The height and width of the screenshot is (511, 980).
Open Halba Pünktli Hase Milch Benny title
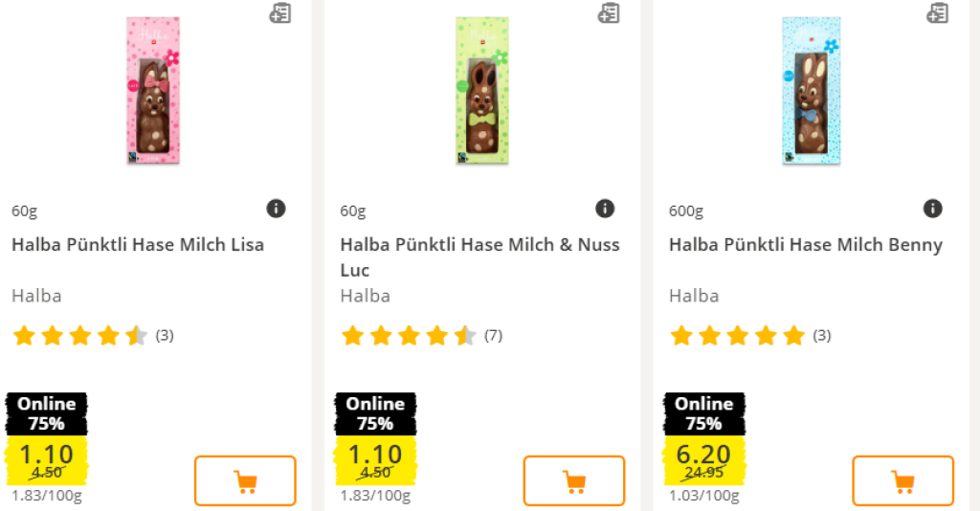[806, 245]
